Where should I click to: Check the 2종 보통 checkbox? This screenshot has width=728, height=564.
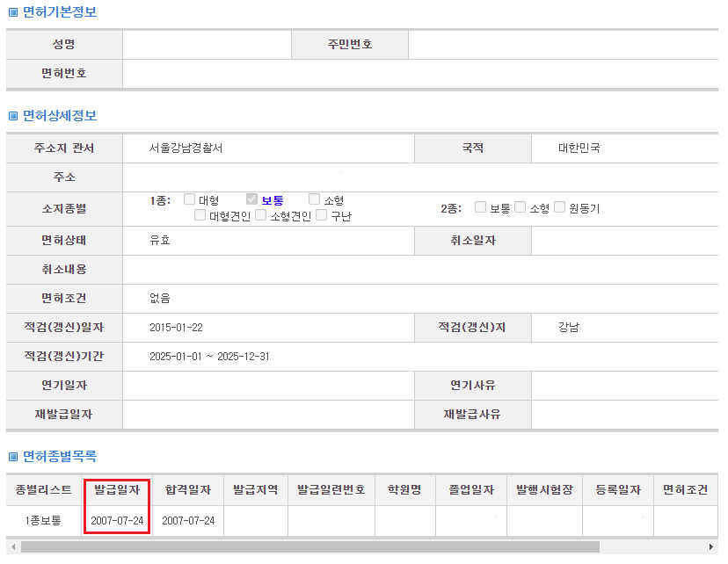481,206
